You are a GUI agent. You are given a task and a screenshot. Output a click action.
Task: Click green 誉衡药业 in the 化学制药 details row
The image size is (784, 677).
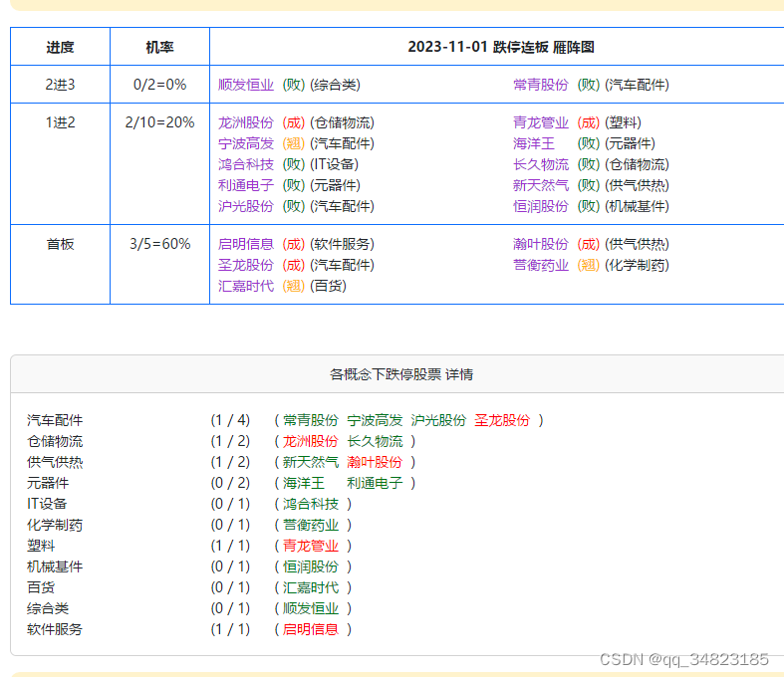coord(311,525)
